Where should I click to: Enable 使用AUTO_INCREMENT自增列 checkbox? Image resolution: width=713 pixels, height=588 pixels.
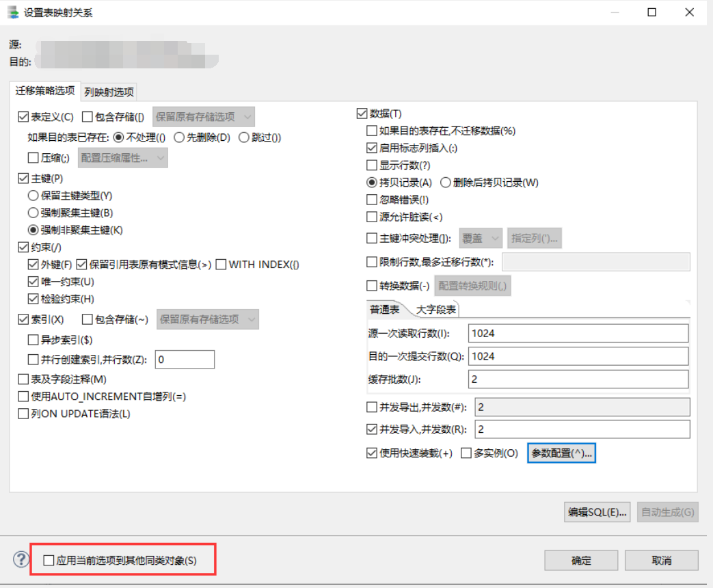[23, 397]
